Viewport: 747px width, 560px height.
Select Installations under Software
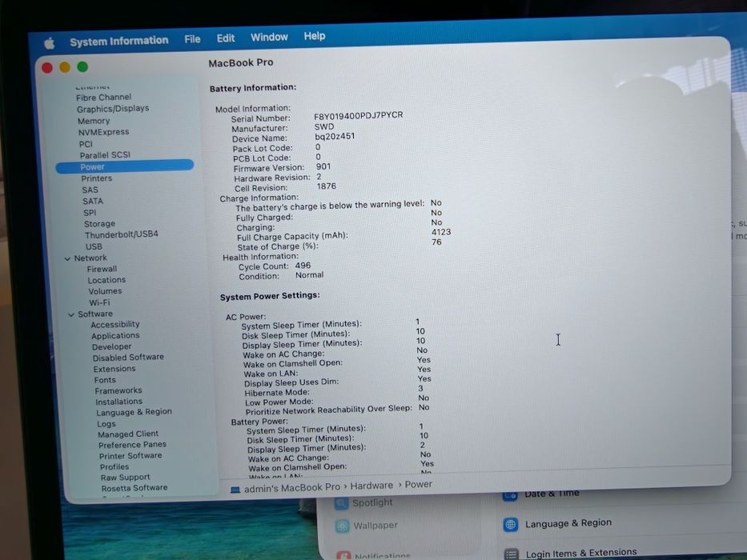point(118,402)
